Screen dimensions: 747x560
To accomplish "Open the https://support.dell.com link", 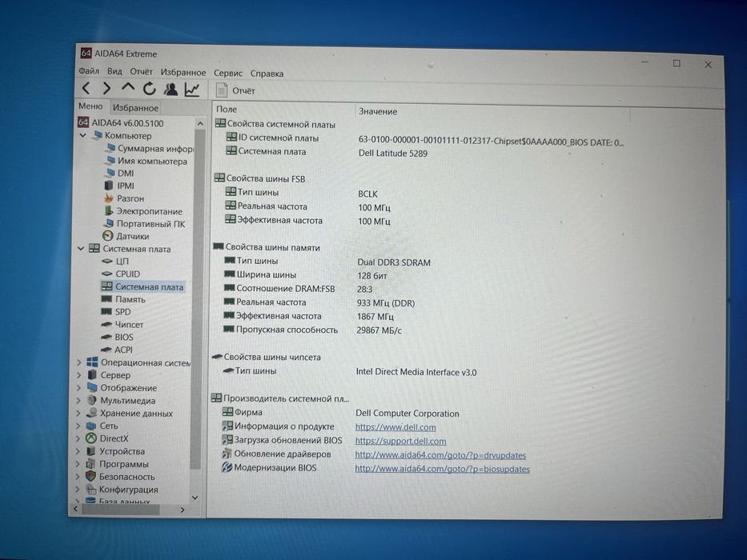I will point(400,441).
